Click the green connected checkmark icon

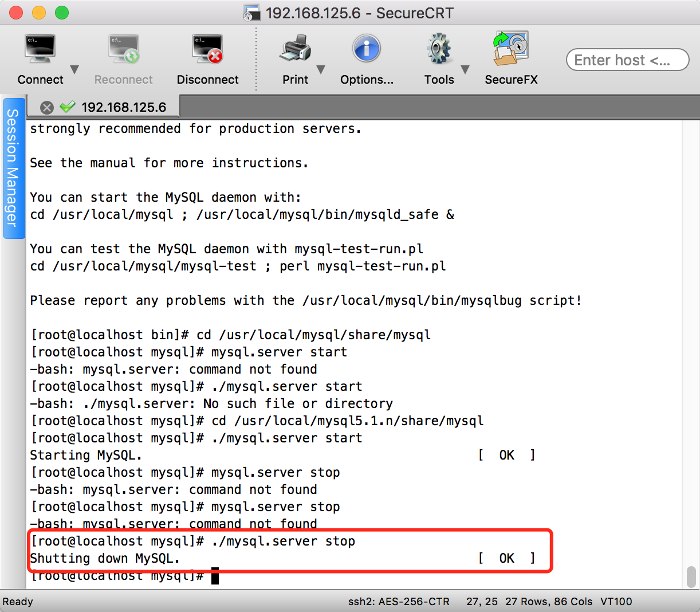[x=68, y=107]
